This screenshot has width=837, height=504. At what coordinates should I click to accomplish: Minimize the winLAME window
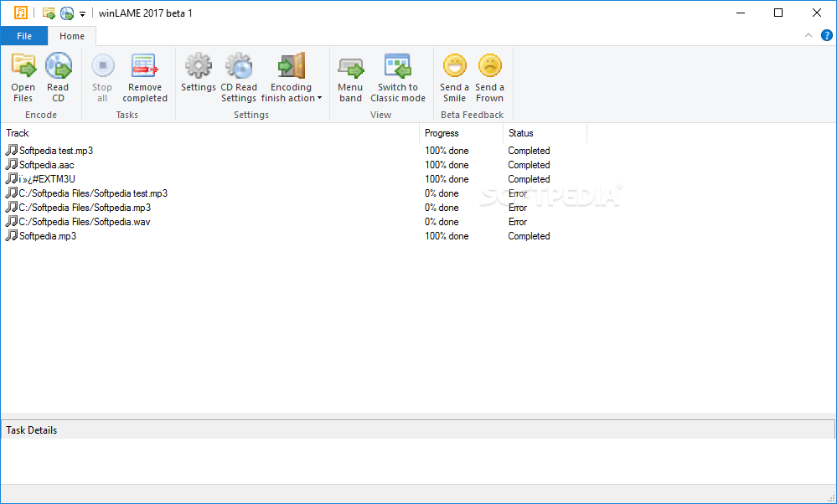741,13
